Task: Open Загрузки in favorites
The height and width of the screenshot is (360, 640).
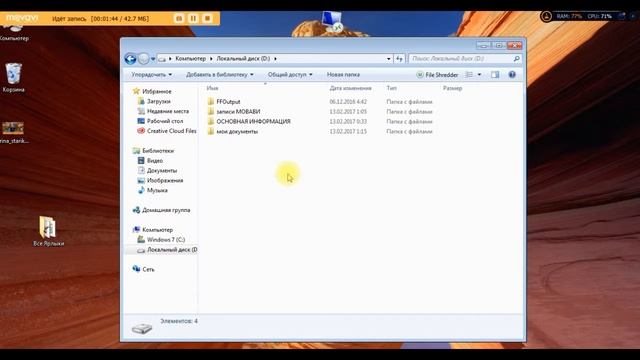Action: click(159, 101)
